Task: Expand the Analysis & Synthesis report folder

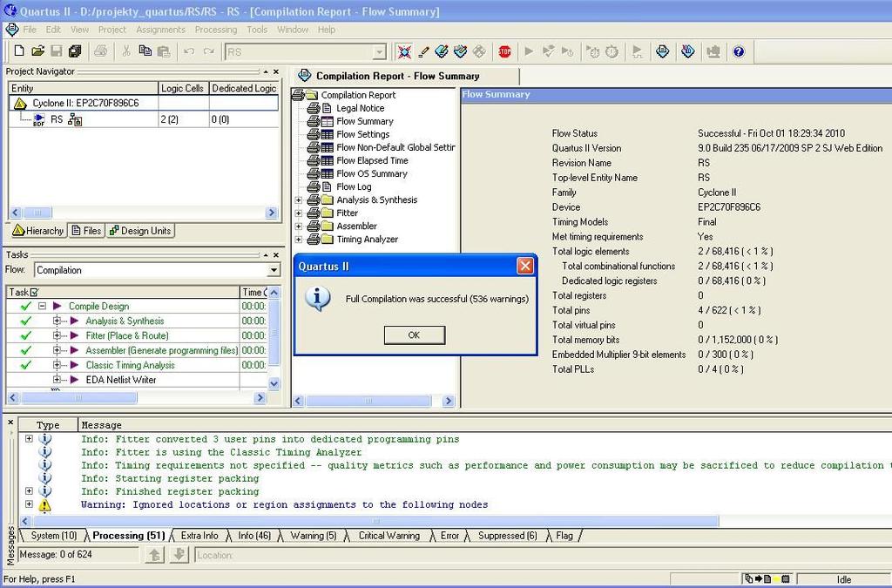Action: tap(298, 200)
